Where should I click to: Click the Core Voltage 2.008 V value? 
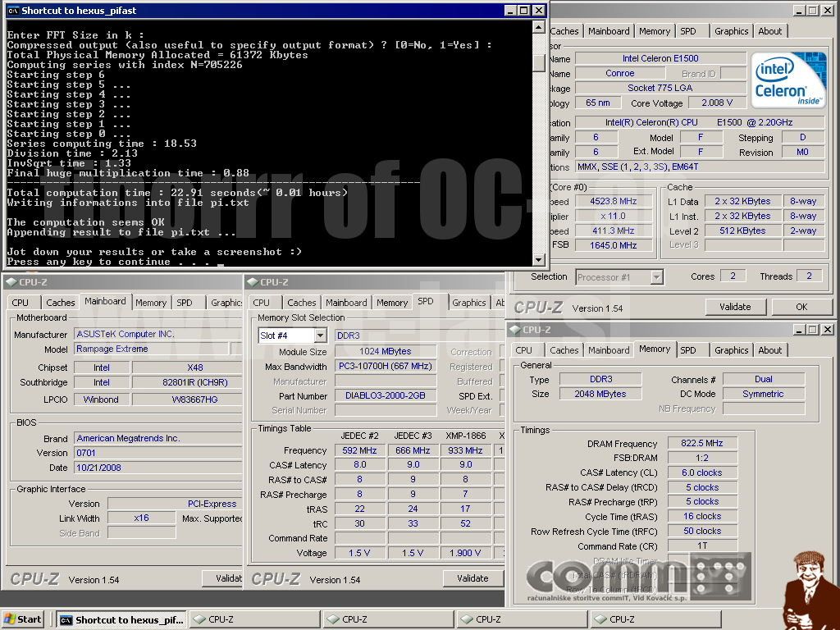coord(717,103)
